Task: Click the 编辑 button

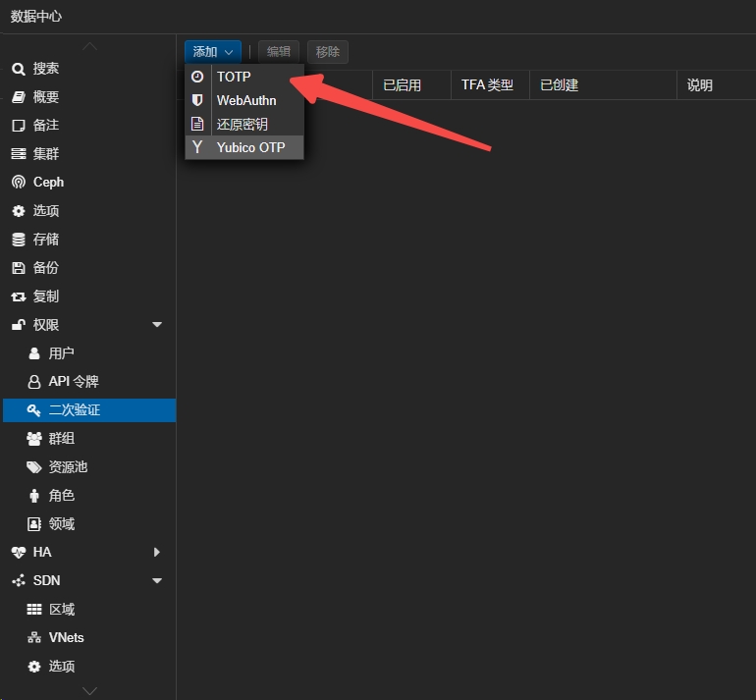Action: click(x=279, y=52)
